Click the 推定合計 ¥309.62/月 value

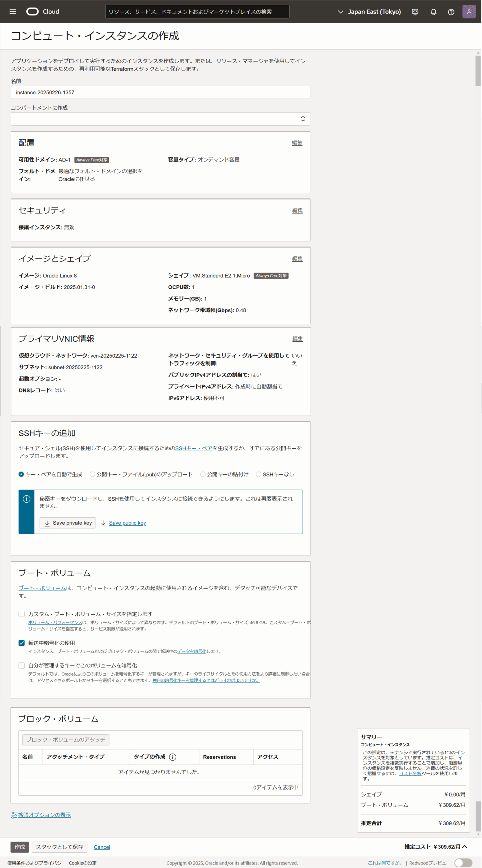[x=452, y=823]
